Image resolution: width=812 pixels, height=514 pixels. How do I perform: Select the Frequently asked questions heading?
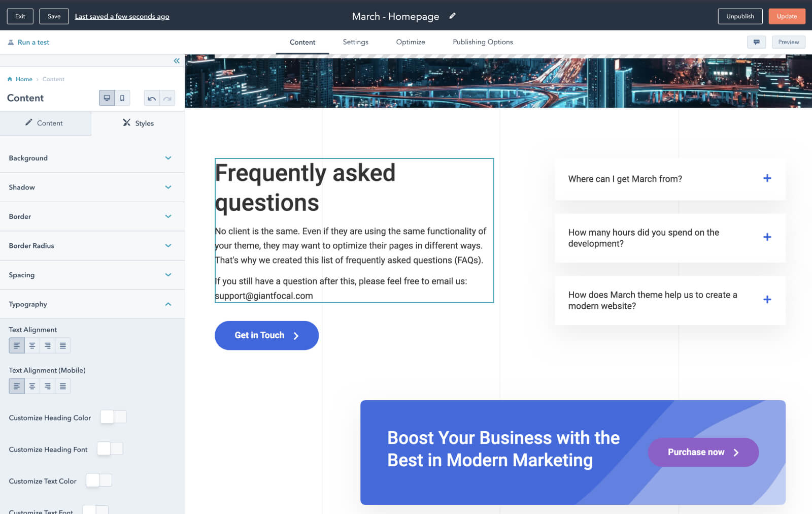tap(305, 188)
